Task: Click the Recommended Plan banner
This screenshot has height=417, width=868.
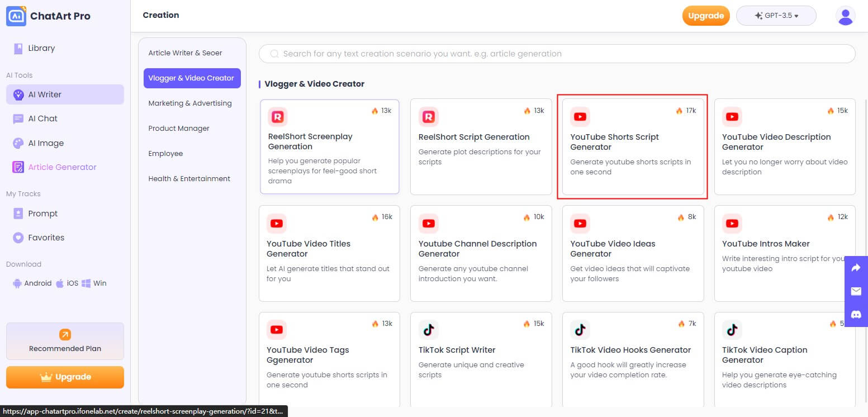Action: tap(65, 341)
